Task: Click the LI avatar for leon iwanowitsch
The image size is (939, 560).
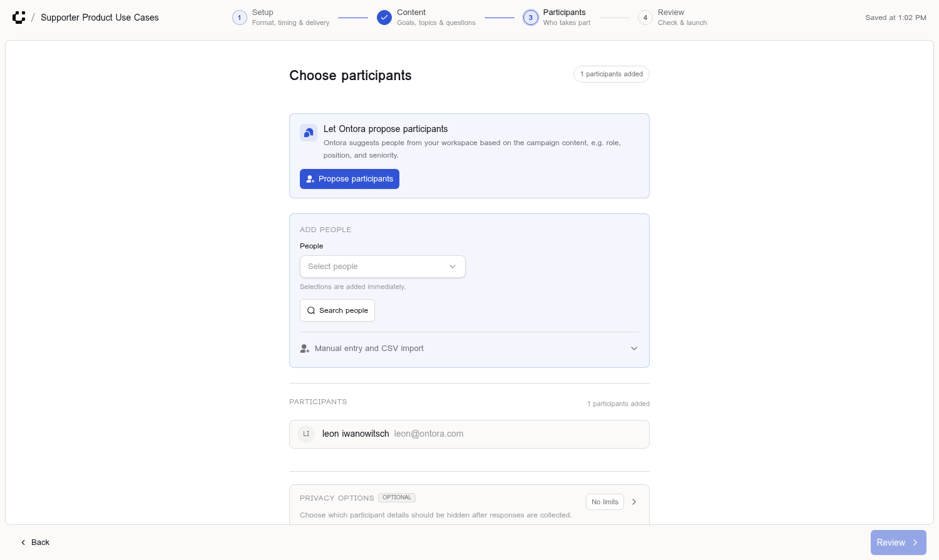Action: (x=306, y=434)
